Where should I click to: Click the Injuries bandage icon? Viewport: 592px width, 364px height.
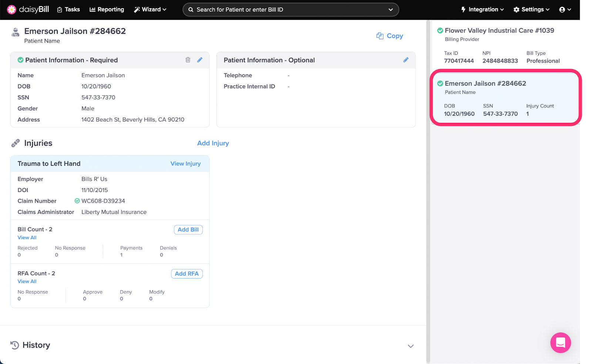(16, 143)
